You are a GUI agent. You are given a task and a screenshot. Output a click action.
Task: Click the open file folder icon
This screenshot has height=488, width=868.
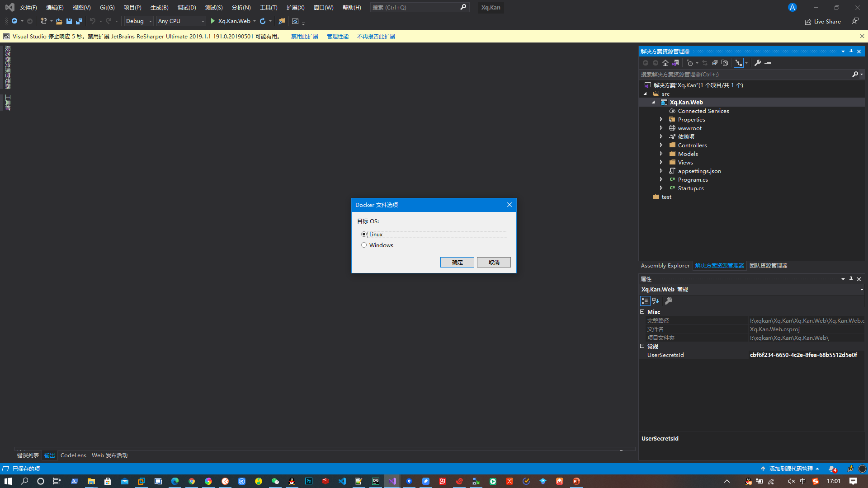pyautogui.click(x=59, y=21)
